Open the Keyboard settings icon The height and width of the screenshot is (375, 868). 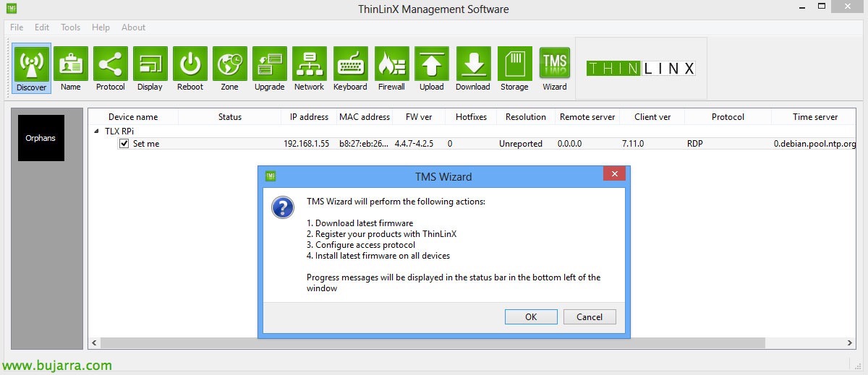point(351,69)
